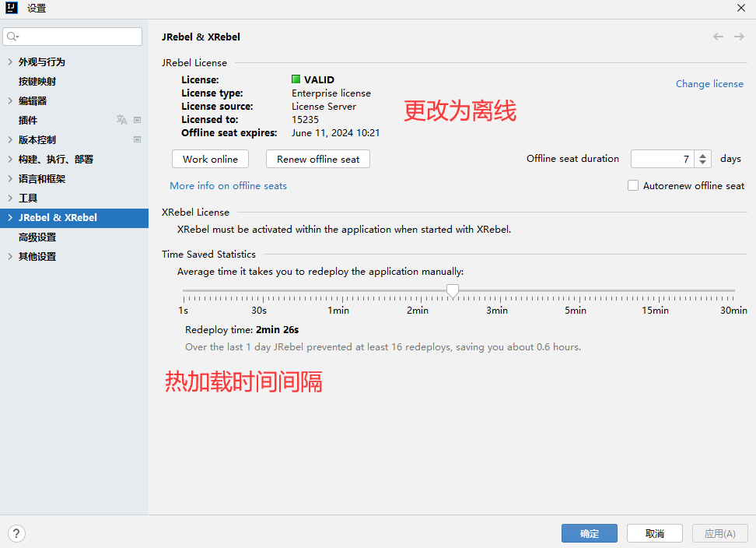Set redeploy slider to the 5min mark
Image resolution: width=756 pixels, height=548 pixels.
click(x=579, y=291)
